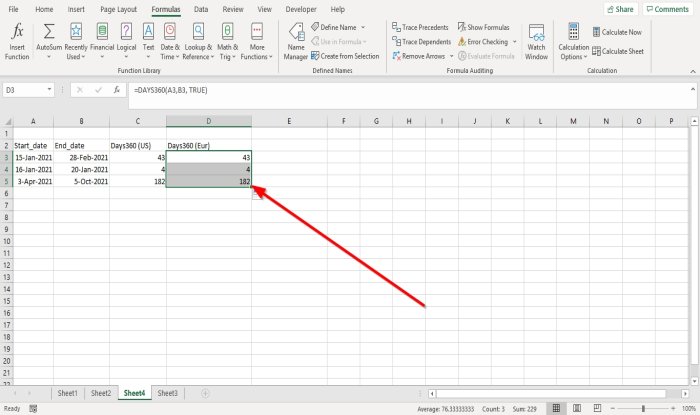The width and height of the screenshot is (700, 415).
Task: Expand the Remove Arrows dropdown arrow
Action: 451,56
